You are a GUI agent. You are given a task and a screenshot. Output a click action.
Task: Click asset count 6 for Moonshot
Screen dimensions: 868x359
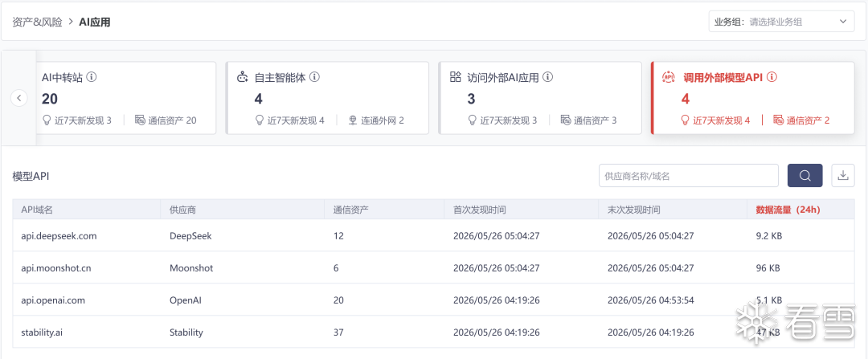tap(336, 267)
